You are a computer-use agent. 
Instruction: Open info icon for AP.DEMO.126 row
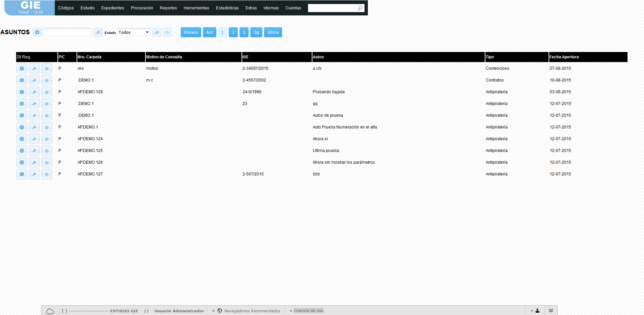(22, 162)
